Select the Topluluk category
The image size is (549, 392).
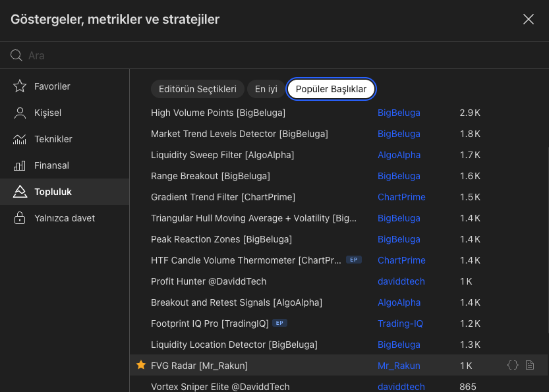coord(65,192)
